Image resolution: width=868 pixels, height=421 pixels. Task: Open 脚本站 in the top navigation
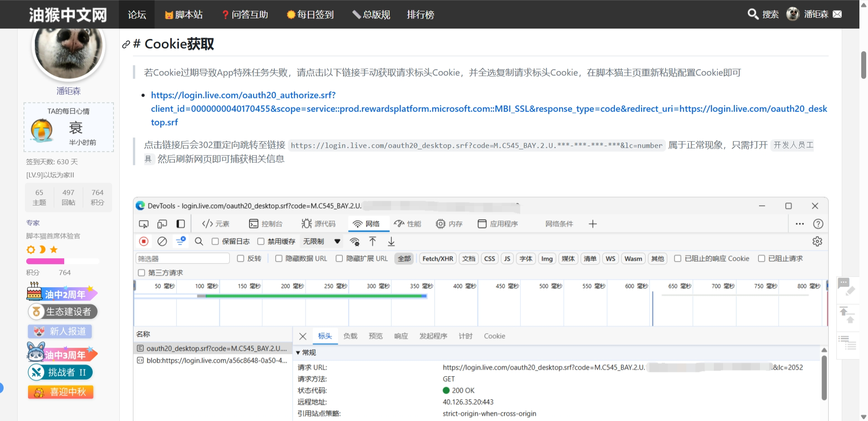(184, 14)
